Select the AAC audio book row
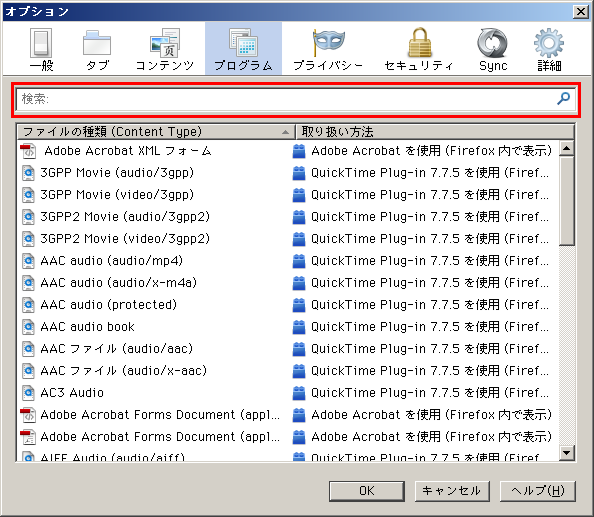Viewport: 594px width, 517px height. [x=288, y=326]
